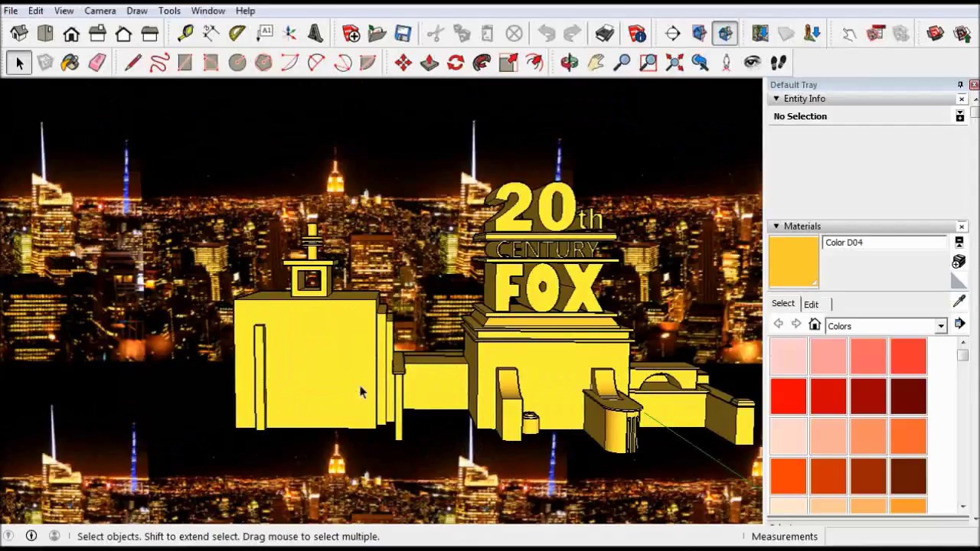Toggle the secondary materials selection pane
The height and width of the screenshot is (551, 980).
coord(959,242)
